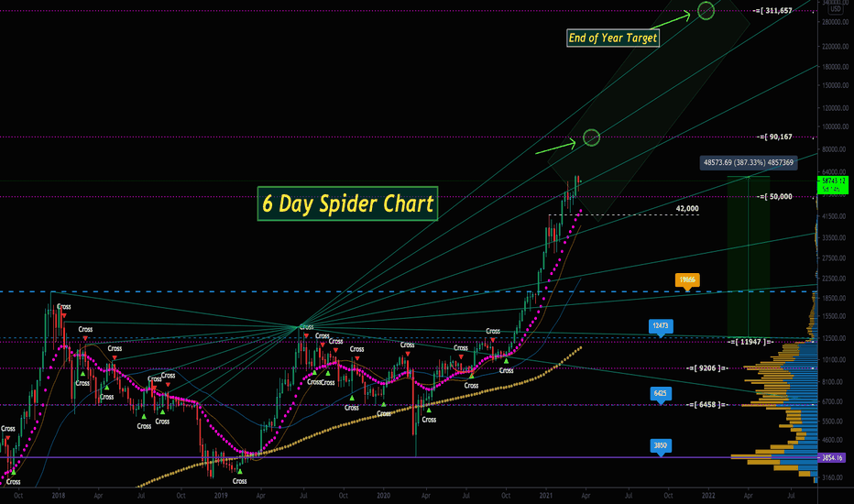Screen dimensions: 854x504
Task: Click 33500.00 on the price scale
Action: pos(835,237)
